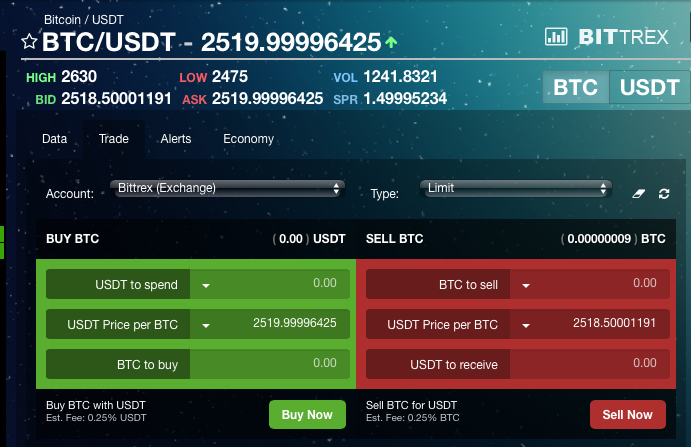Focus the USDT to receive field

(x=590, y=364)
